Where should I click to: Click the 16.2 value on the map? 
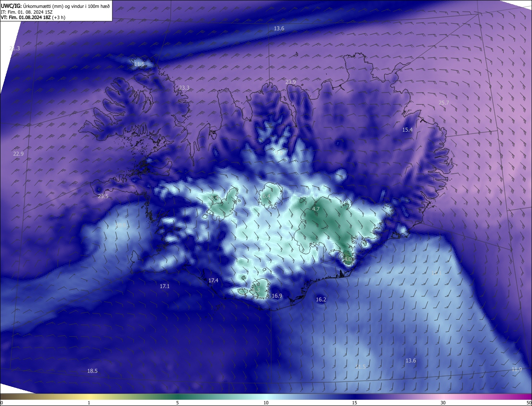[x=321, y=300]
